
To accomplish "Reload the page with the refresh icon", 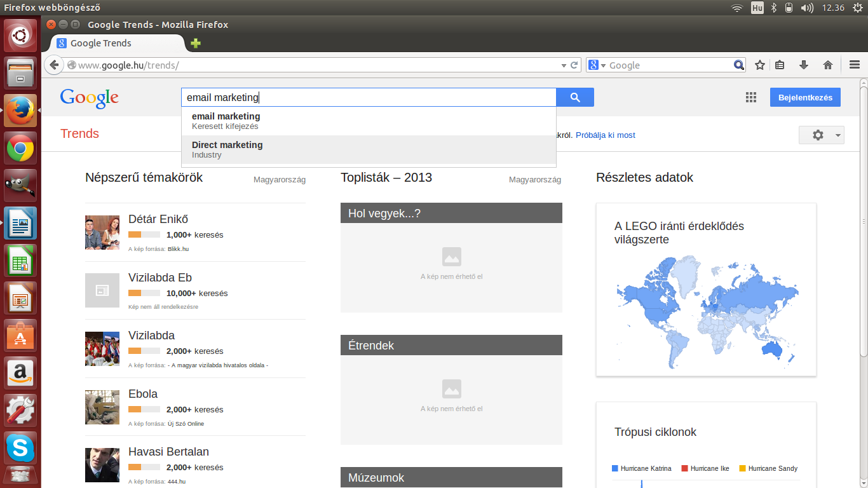I will 574,65.
